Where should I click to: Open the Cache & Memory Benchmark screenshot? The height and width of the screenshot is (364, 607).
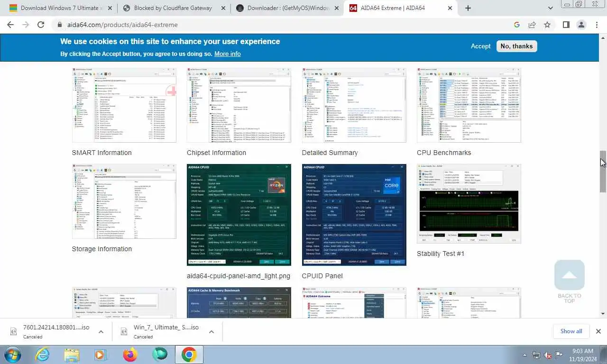point(239,302)
